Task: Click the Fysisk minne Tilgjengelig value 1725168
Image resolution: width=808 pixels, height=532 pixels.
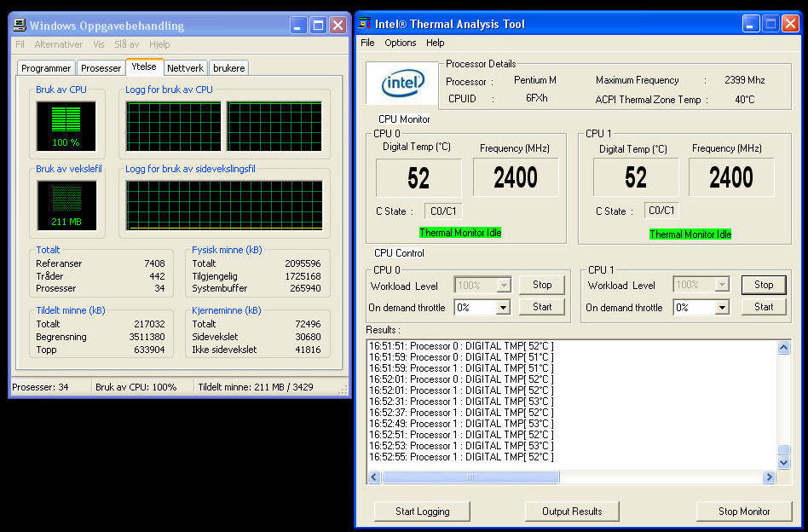Action: point(303,276)
